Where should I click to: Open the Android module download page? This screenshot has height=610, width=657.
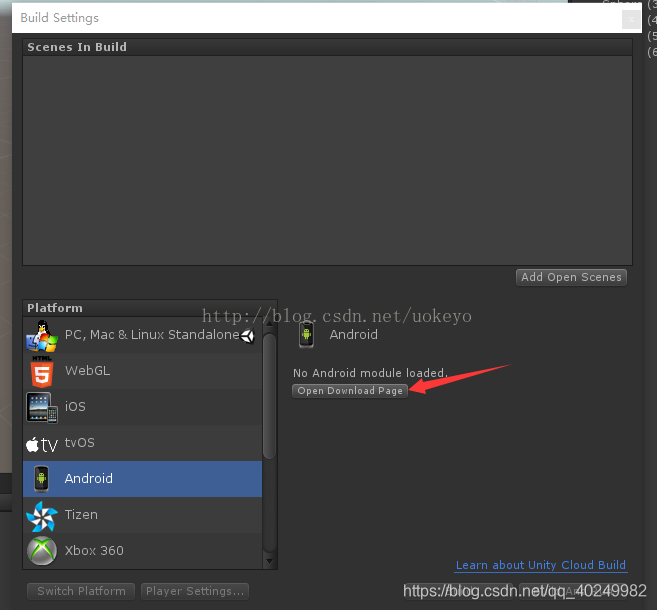point(350,391)
